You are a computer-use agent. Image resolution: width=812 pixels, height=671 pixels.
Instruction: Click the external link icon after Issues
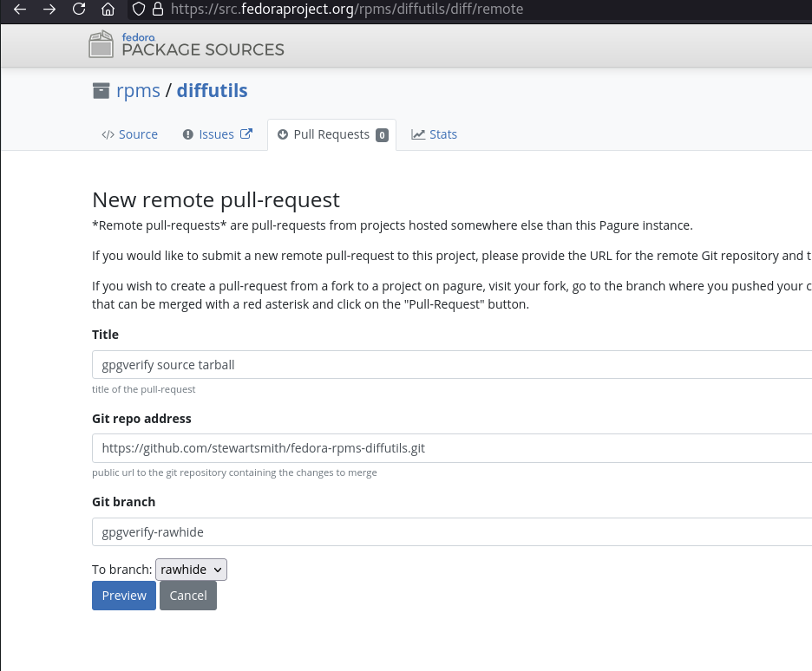point(246,134)
